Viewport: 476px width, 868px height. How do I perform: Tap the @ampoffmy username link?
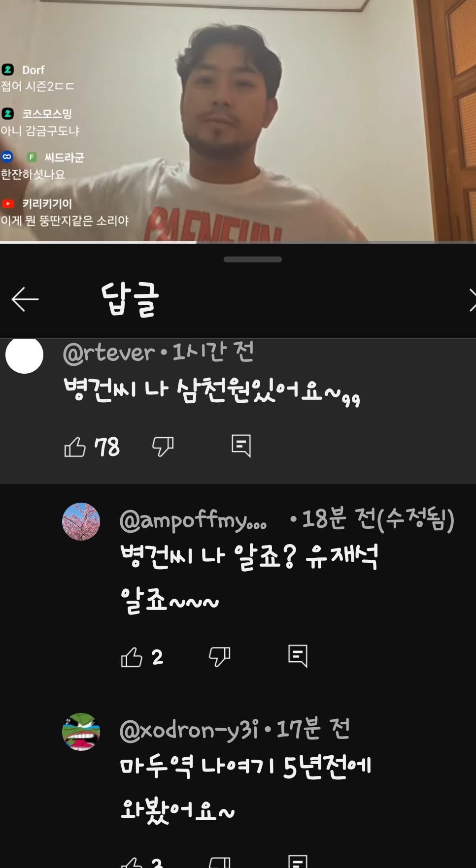click(x=194, y=520)
